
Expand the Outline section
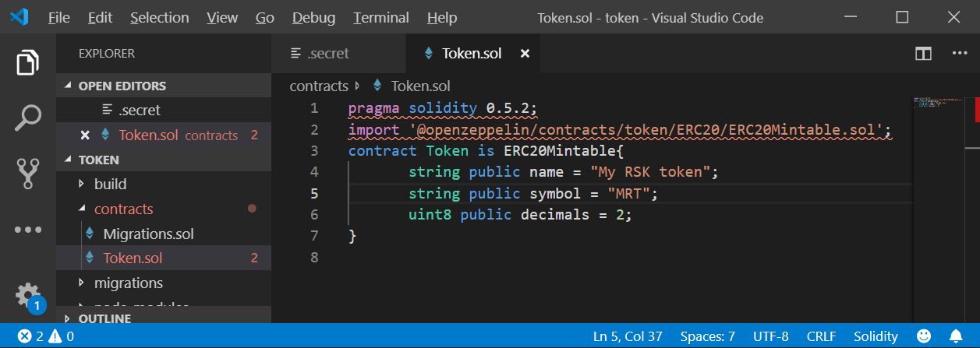(164, 318)
